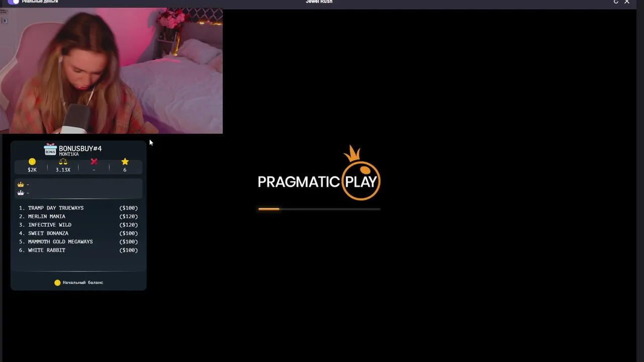644x362 pixels.
Task: Click the Реальные деньги label
Action: coord(40,2)
